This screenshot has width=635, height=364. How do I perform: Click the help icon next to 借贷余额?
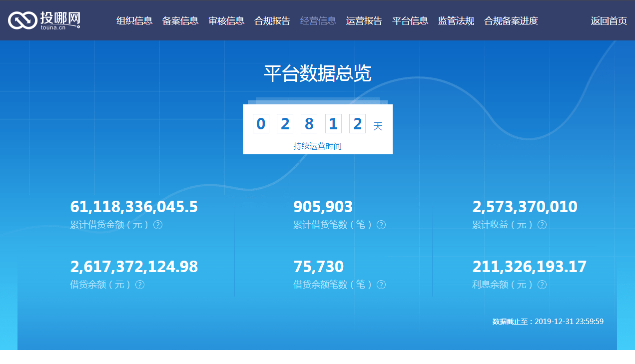tap(140, 285)
